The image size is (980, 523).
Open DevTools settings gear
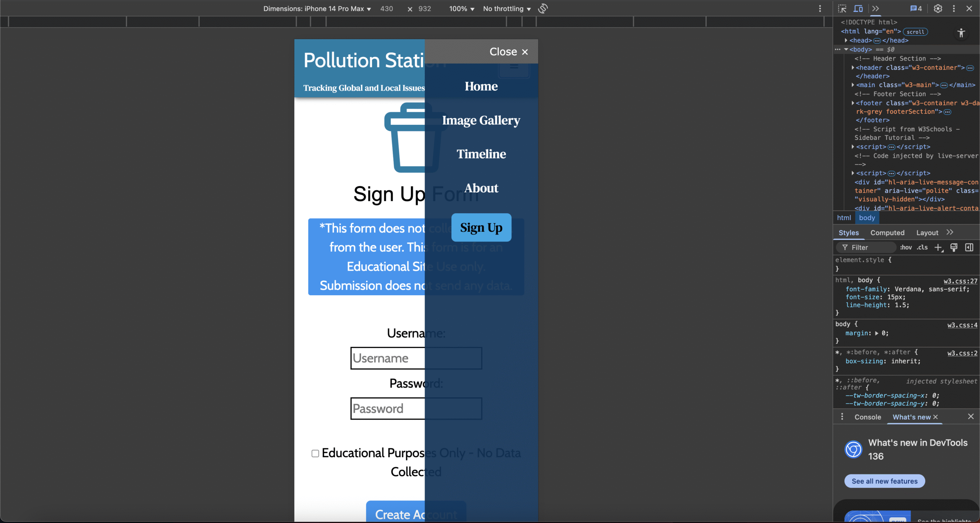click(x=938, y=8)
